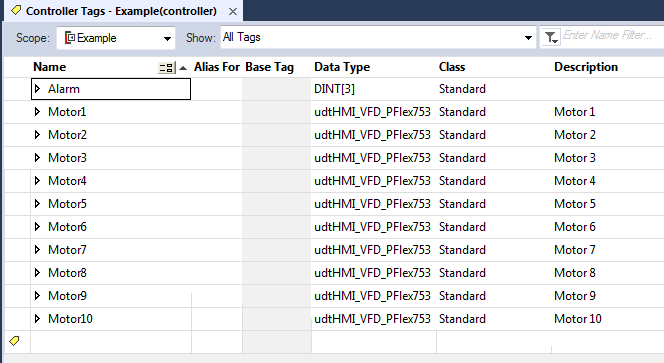Click the yellow new tag icon
This screenshot has height=363, width=664.
click(x=14, y=341)
